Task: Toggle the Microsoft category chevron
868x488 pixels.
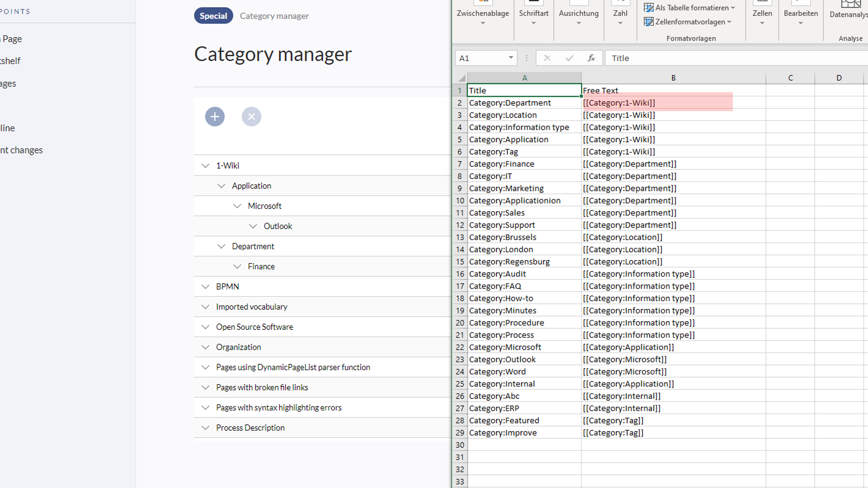Action: (237, 206)
